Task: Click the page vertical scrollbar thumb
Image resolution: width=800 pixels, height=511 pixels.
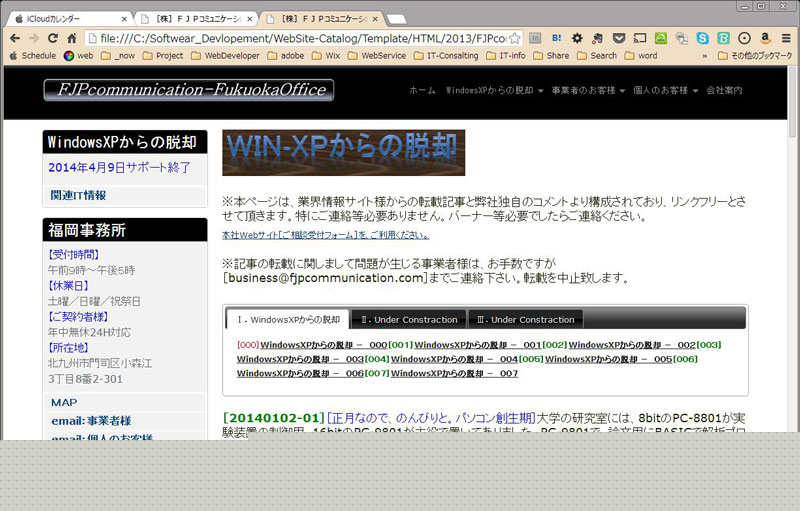Action: pyautogui.click(x=792, y=102)
